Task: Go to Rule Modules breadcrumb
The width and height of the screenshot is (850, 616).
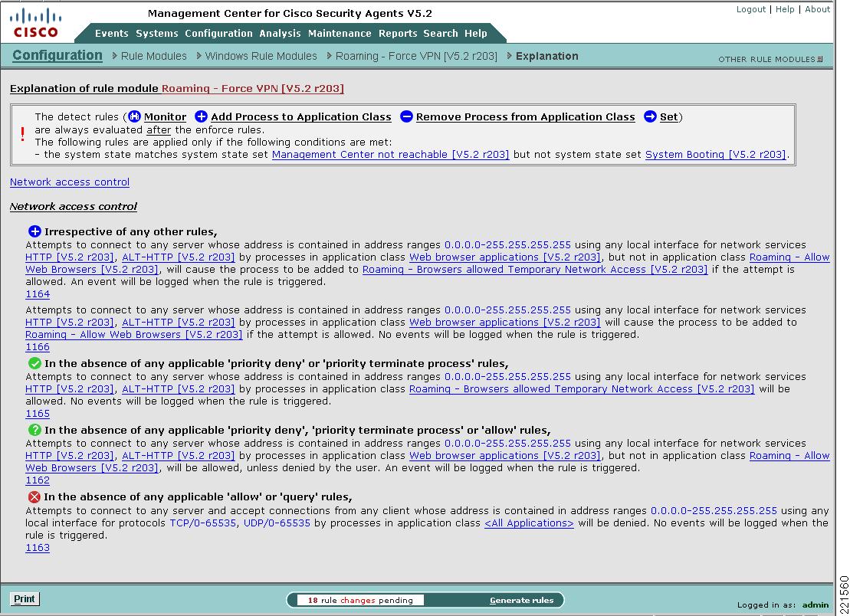Action: (153, 56)
